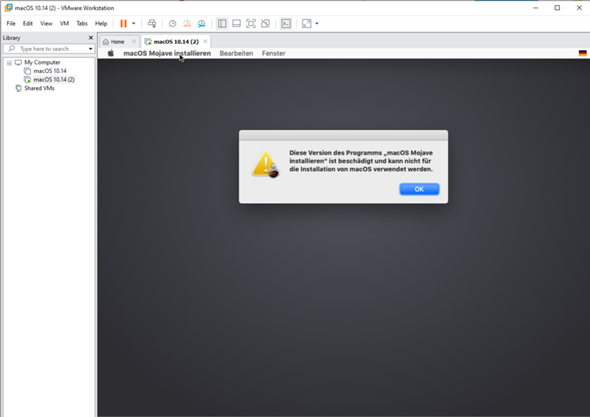Image resolution: width=590 pixels, height=417 pixels.
Task: Close the macOS 10.14 (2) tab
Action: click(x=205, y=41)
